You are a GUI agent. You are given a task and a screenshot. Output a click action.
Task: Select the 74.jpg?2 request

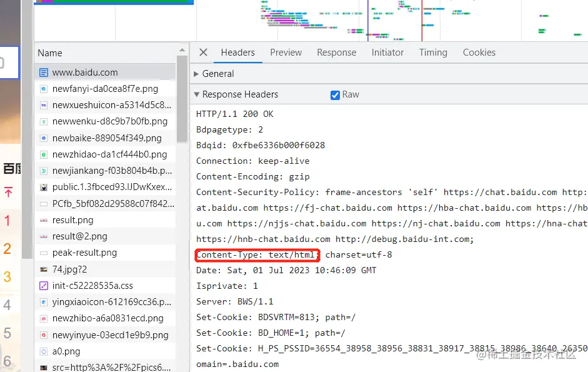[105, 269]
